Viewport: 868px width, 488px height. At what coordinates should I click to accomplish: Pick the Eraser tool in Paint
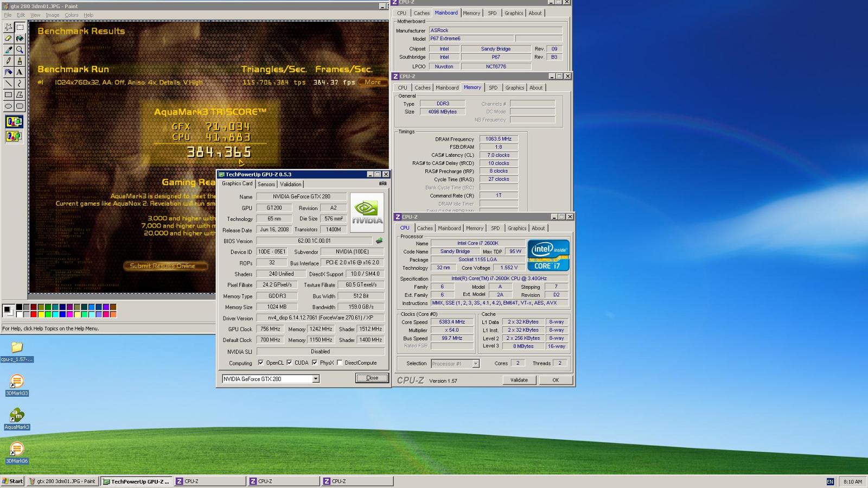coord(8,39)
